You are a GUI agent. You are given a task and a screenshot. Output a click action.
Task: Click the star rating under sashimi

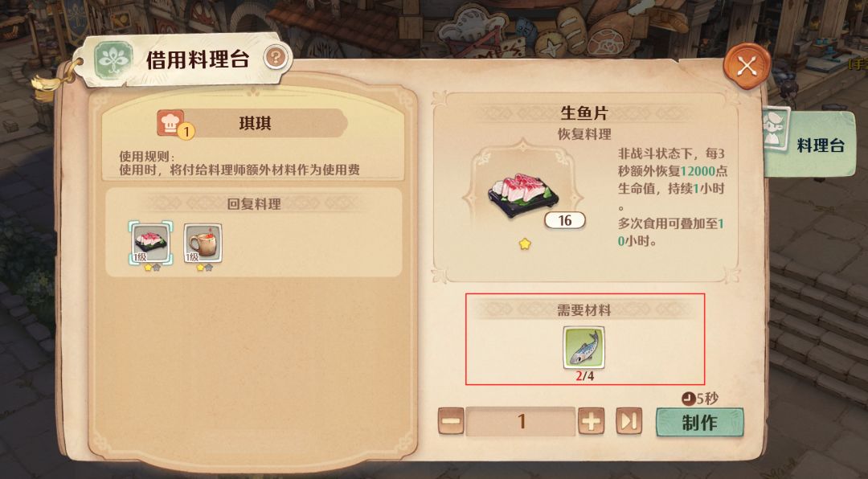tap(525, 244)
